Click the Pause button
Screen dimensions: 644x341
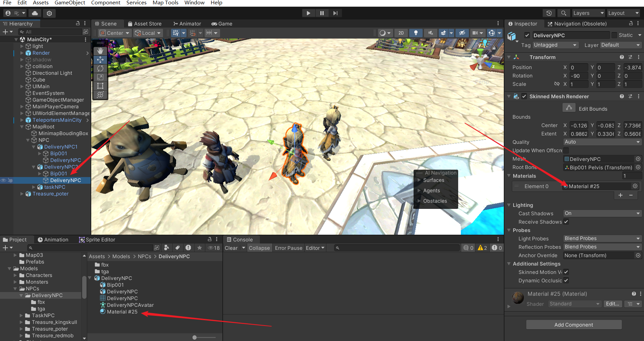point(322,13)
